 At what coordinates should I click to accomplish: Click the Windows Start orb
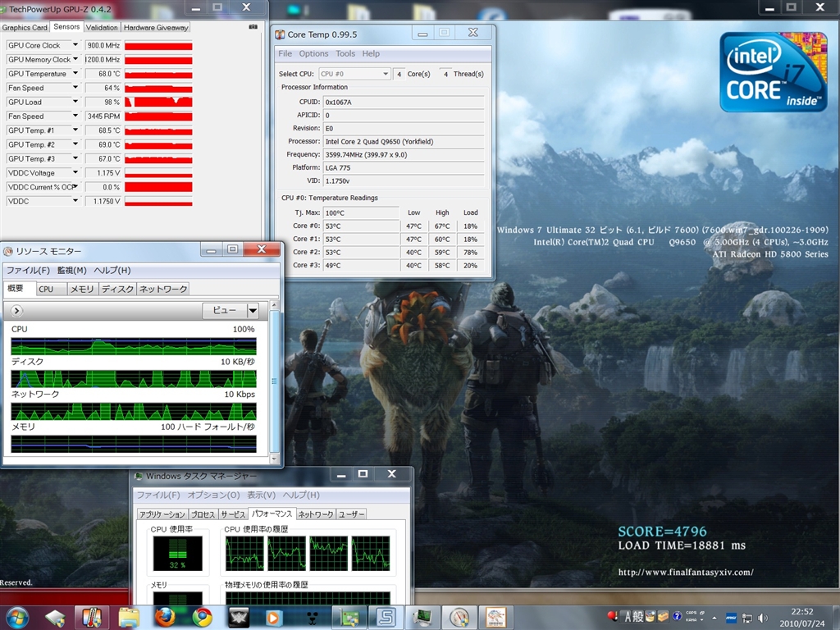click(17, 616)
